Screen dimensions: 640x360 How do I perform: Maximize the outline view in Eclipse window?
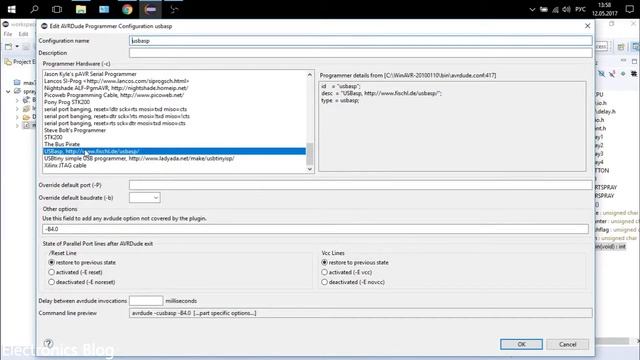(634, 61)
